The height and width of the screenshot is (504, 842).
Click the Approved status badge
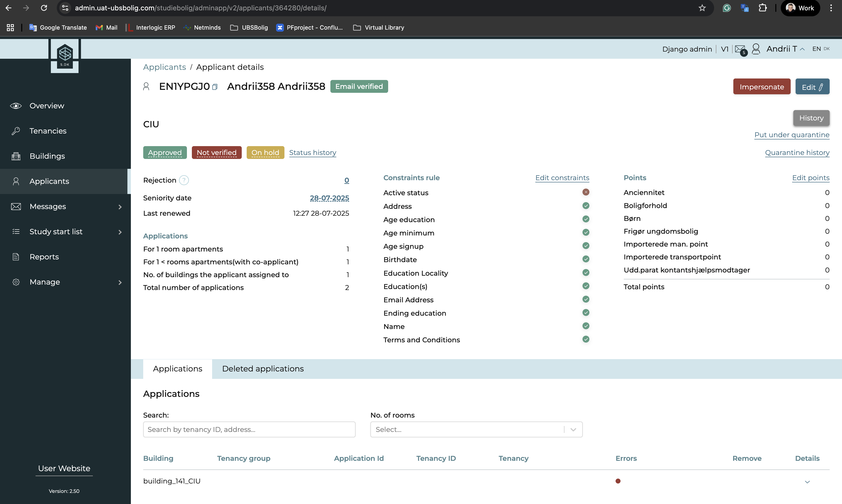(x=165, y=153)
